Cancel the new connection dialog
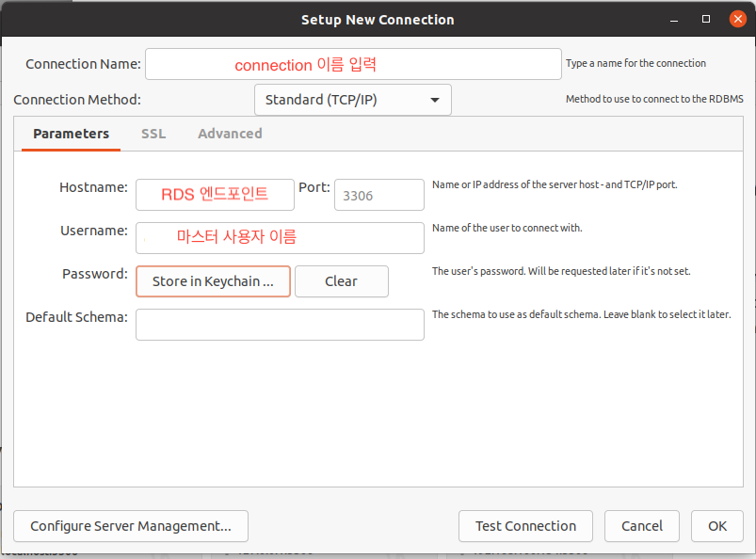This screenshot has width=756, height=559. click(x=642, y=526)
